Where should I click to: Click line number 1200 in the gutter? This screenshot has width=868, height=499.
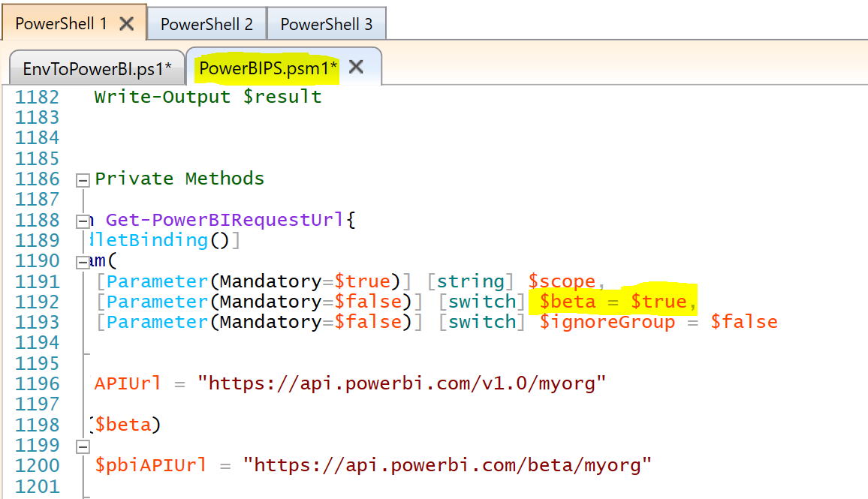click(38, 465)
